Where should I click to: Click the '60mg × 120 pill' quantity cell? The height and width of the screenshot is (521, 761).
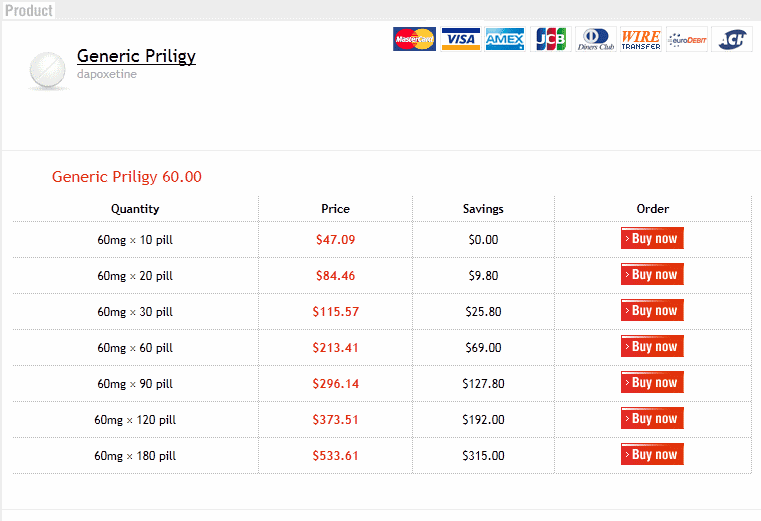(x=135, y=420)
